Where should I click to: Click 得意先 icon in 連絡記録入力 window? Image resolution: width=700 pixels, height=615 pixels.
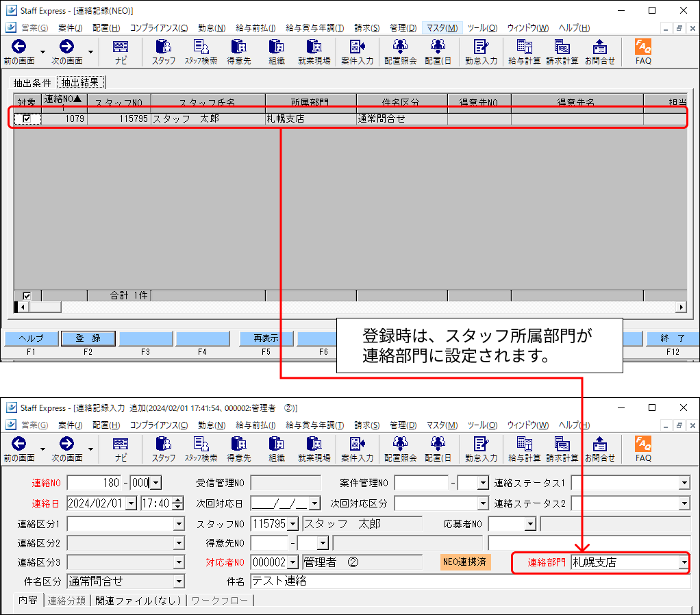point(239,449)
